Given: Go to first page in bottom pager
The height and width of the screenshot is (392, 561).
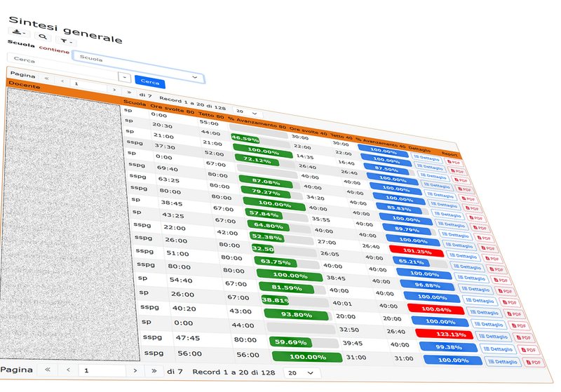Looking at the screenshot, I should click(x=48, y=370).
